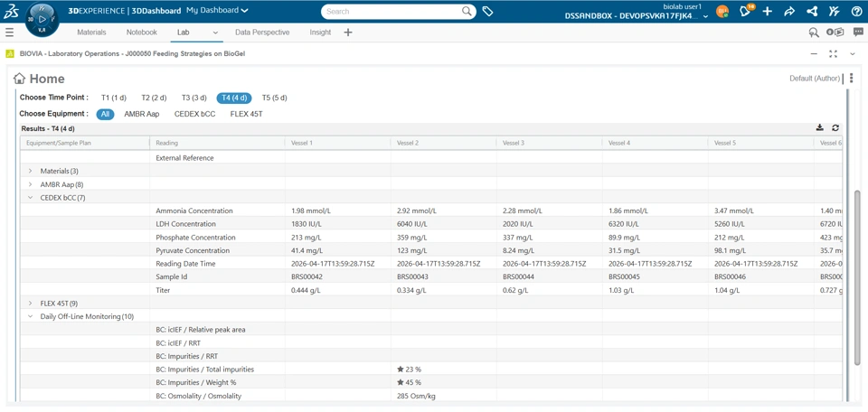Select time point T1 (1 d)
Viewport: 868px width, 412px height.
coord(114,98)
